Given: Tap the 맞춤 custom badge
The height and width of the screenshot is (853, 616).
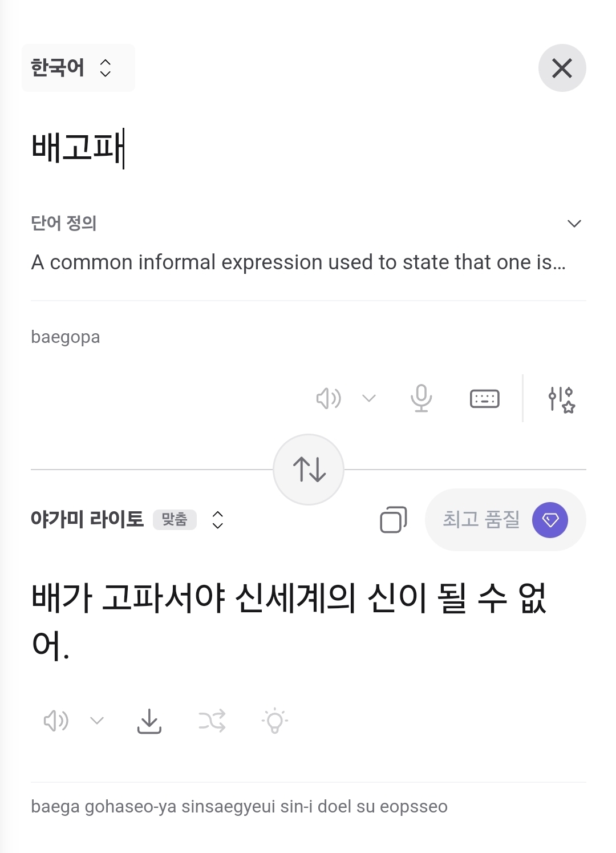Looking at the screenshot, I should click(175, 520).
